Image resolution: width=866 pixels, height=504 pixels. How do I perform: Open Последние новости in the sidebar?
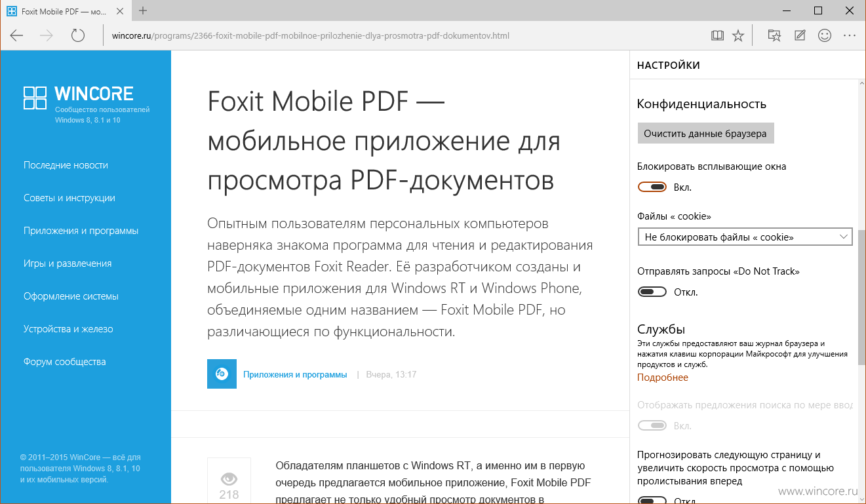point(66,165)
